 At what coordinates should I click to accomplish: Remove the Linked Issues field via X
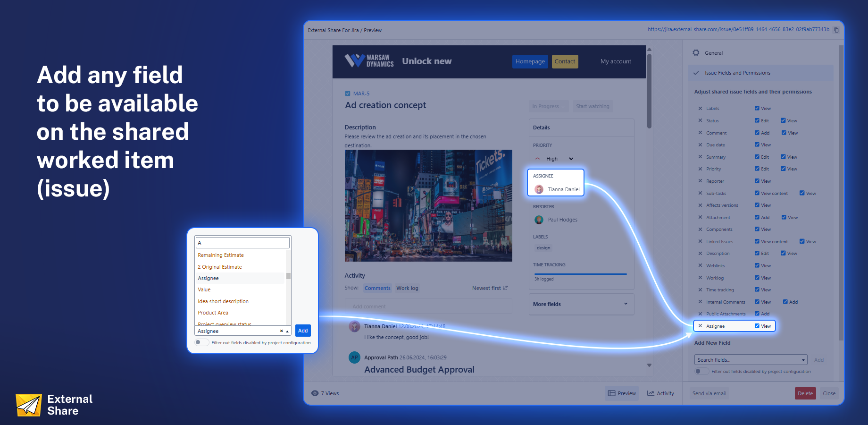700,241
